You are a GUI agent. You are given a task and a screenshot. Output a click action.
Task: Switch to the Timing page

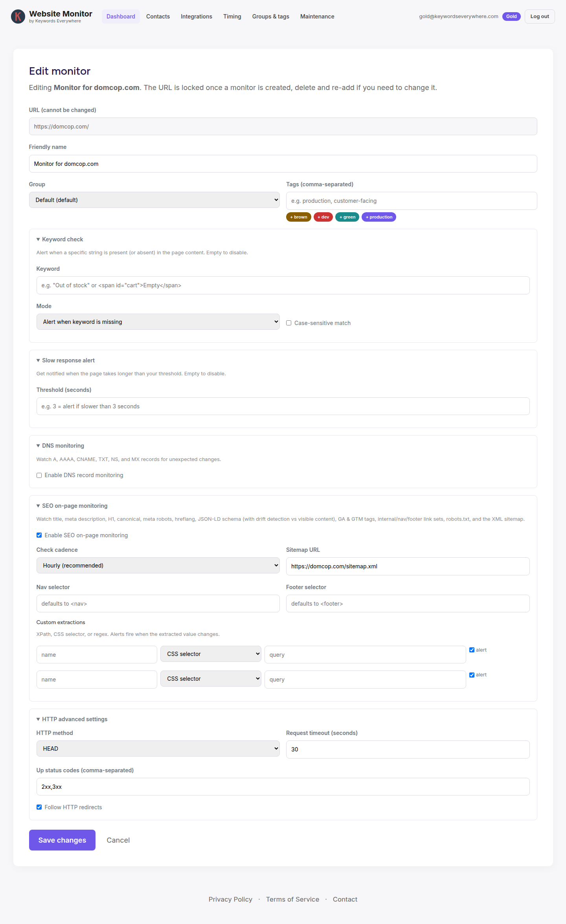click(x=232, y=17)
